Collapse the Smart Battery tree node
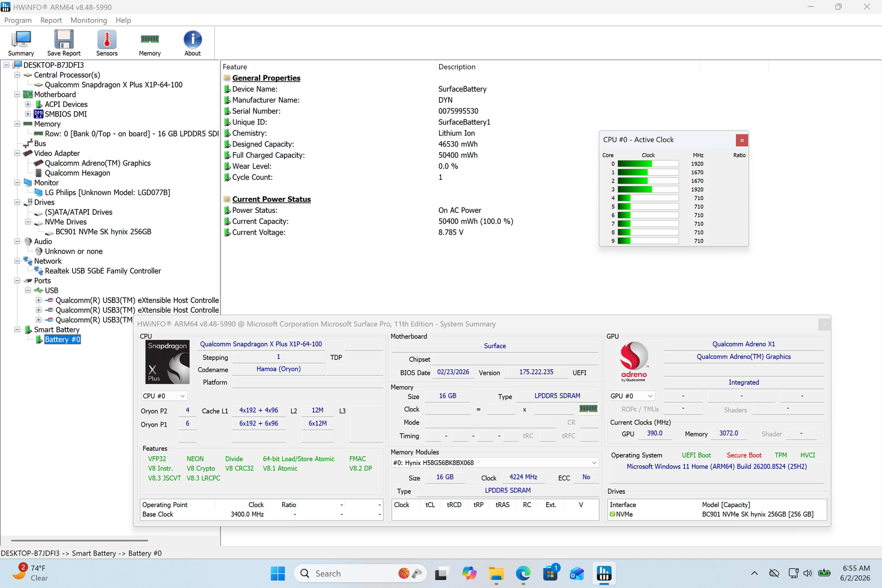Screen dimensions: 882x588 pos(17,330)
